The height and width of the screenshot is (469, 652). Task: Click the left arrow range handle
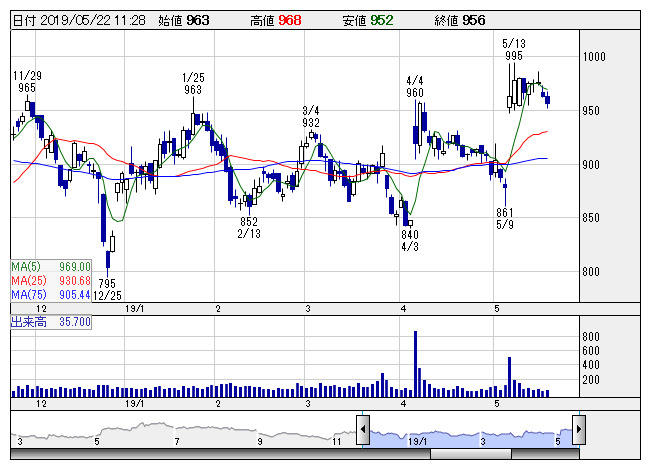click(x=363, y=430)
